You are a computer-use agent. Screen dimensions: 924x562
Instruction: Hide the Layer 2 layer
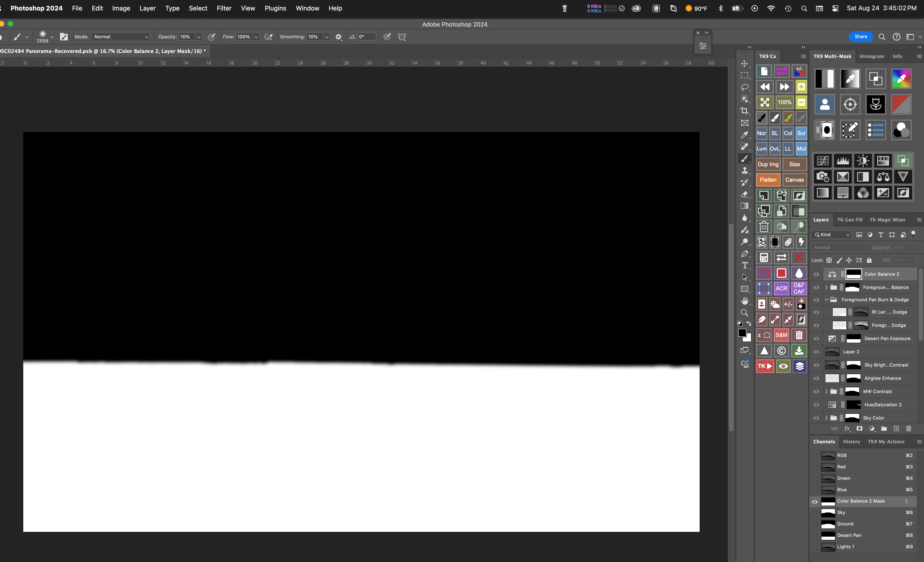tap(816, 352)
